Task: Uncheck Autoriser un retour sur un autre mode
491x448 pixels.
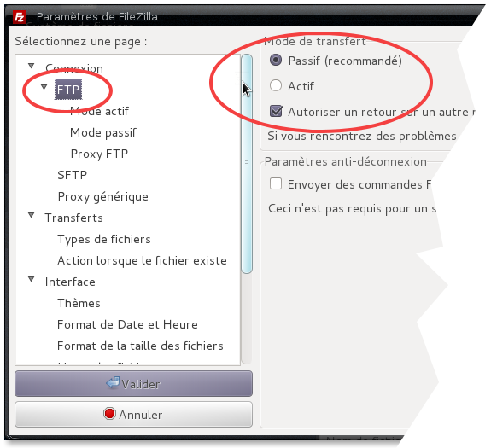Action: [276, 111]
